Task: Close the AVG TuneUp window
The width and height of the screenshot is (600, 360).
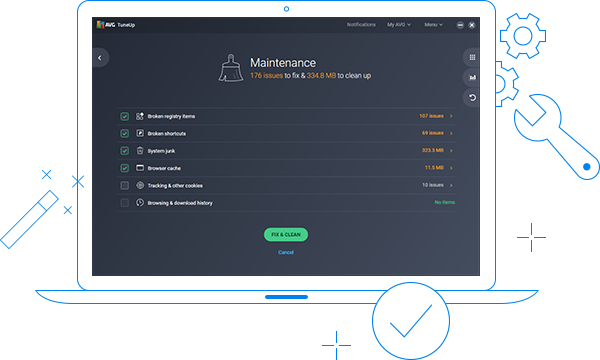Action: pyautogui.click(x=472, y=25)
